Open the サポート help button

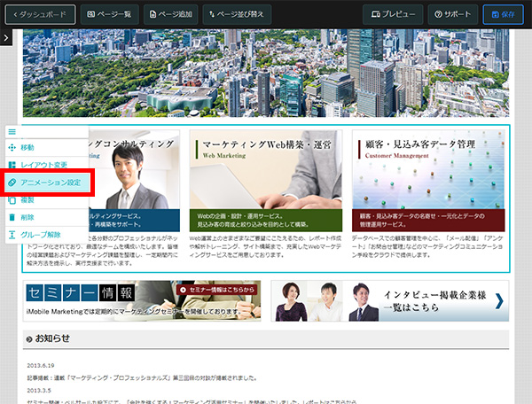[x=453, y=14]
